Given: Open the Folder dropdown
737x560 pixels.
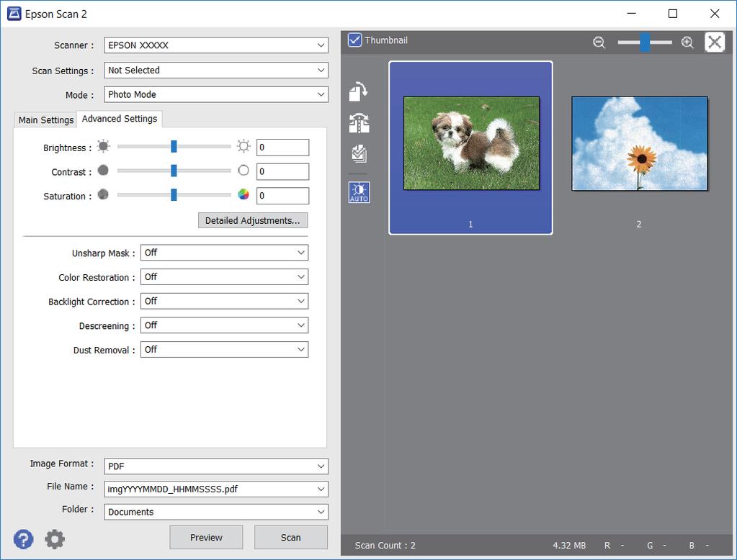Looking at the screenshot, I should point(215,512).
